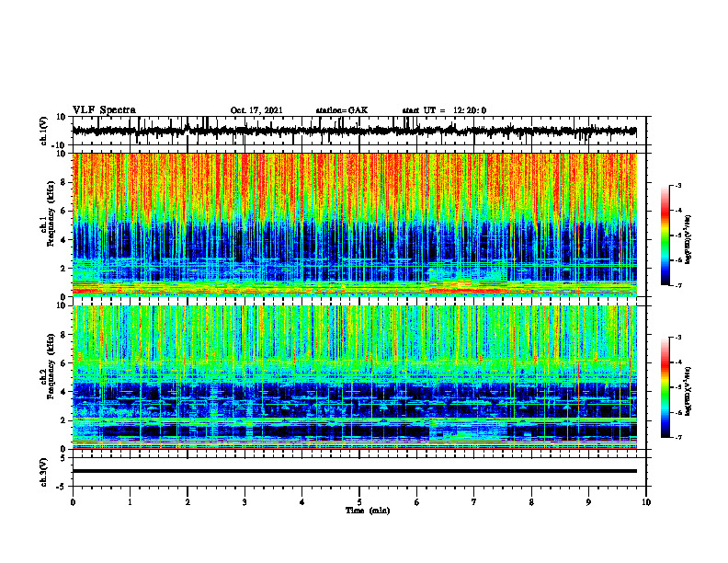
Task: Click the "ch.1(V)" waveform axis label
Action: tap(43, 130)
